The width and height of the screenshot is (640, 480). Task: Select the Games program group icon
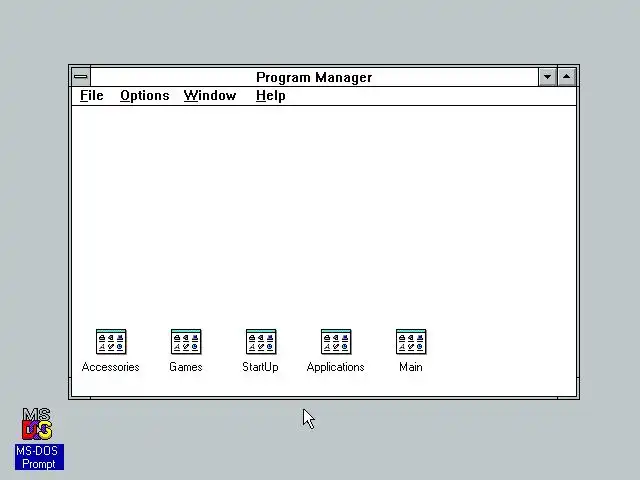[186, 342]
